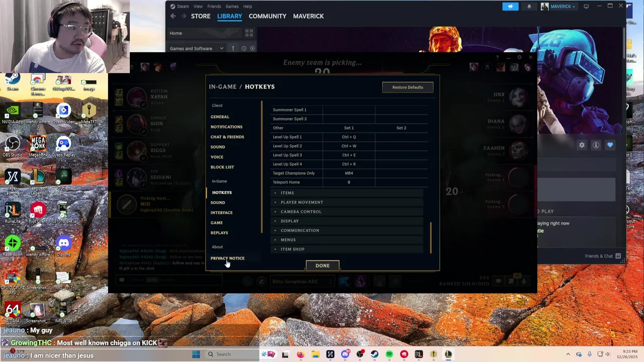The width and height of the screenshot is (644, 362).
Task: Switch Steam library to grid view icon
Action: [x=249, y=33]
